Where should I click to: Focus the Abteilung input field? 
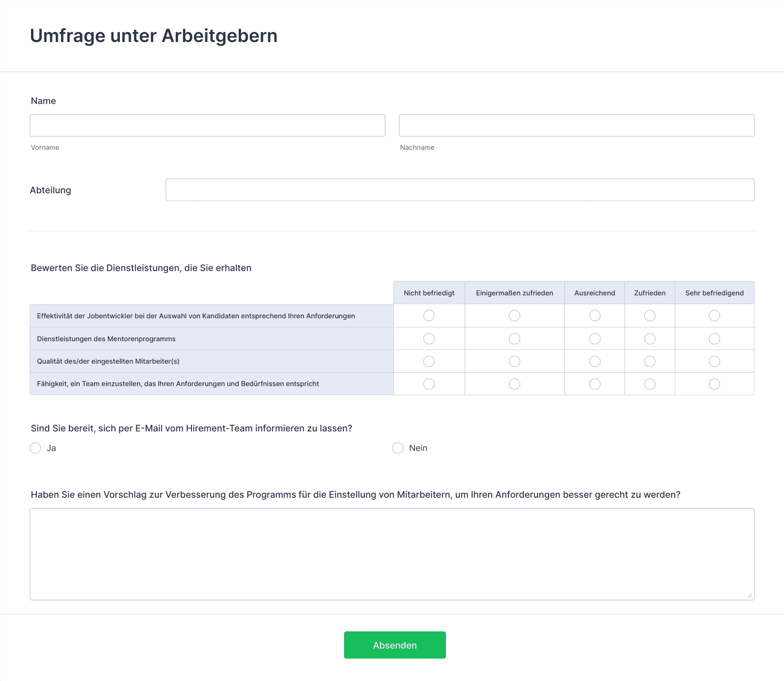coord(459,190)
